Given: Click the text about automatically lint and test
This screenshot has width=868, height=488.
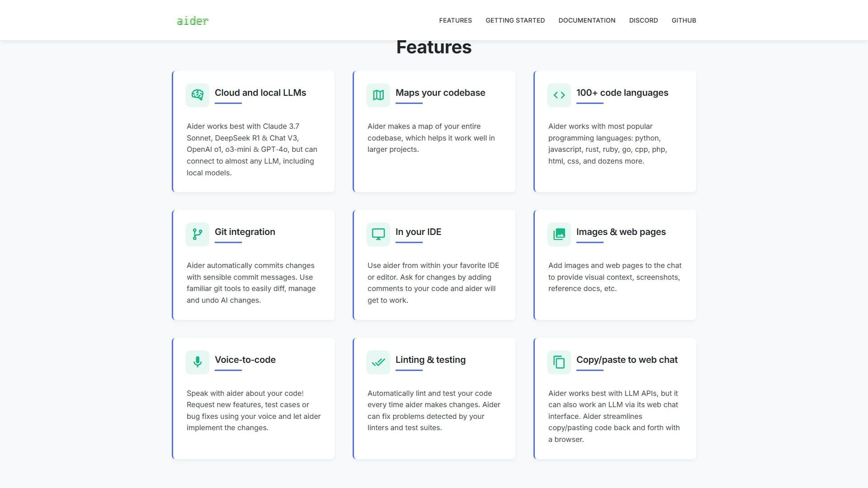Looking at the screenshot, I should click(x=434, y=410).
